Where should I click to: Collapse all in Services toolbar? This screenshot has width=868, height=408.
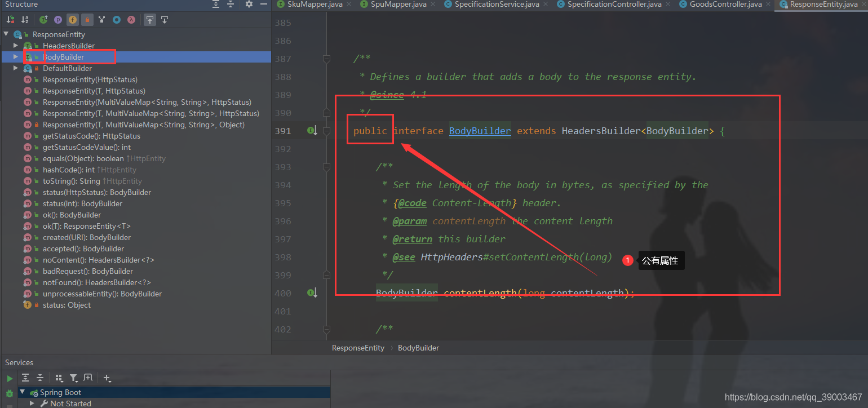pyautogui.click(x=40, y=378)
